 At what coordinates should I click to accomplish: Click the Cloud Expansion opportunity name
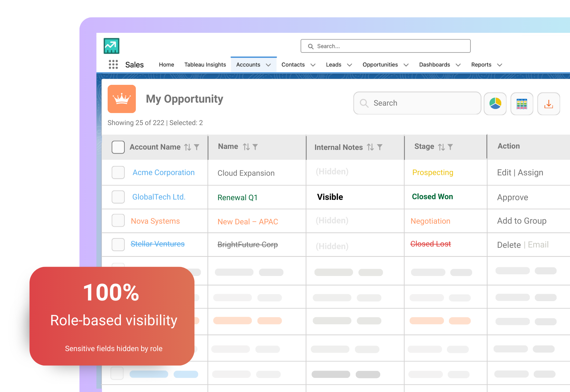coord(246,173)
